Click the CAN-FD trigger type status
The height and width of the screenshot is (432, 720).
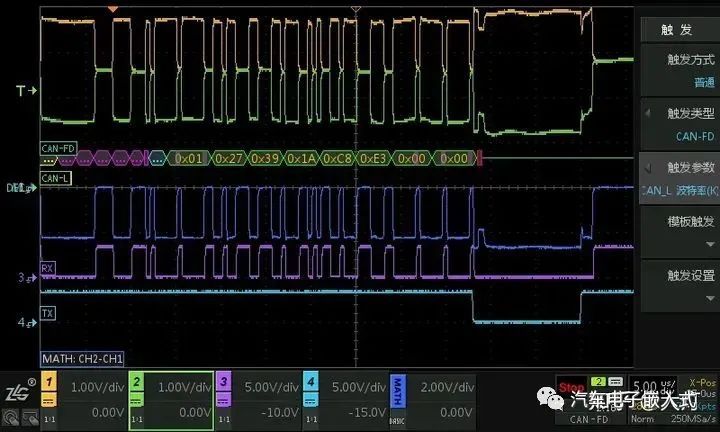point(589,419)
